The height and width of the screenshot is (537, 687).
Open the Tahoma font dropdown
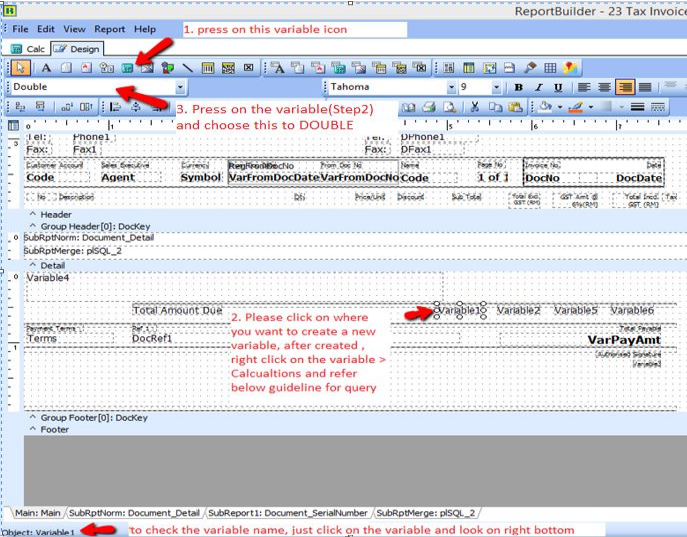(452, 88)
